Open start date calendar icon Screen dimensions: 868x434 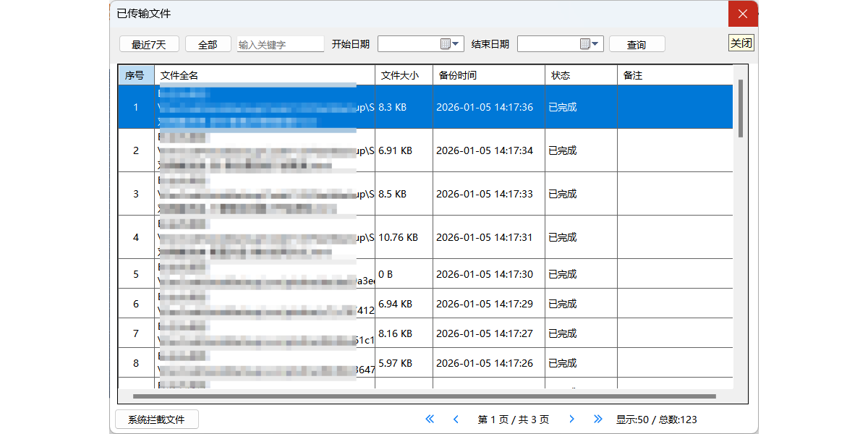click(446, 44)
